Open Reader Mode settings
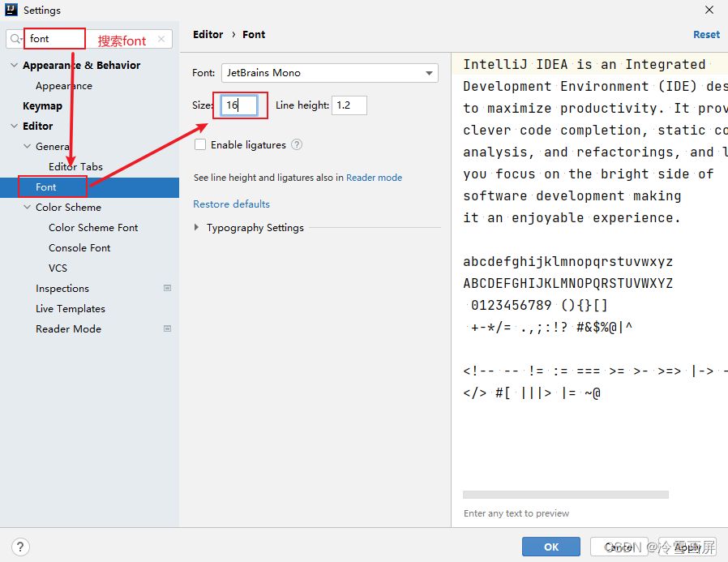 click(x=68, y=328)
